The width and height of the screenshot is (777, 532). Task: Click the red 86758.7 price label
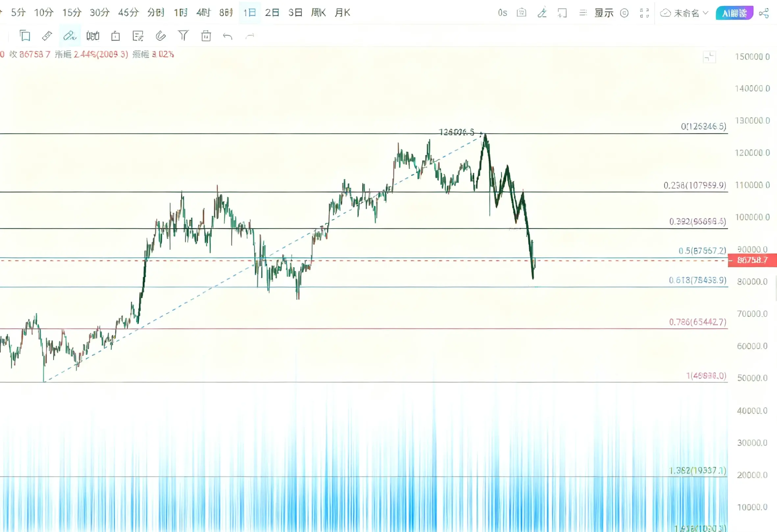(x=752, y=260)
